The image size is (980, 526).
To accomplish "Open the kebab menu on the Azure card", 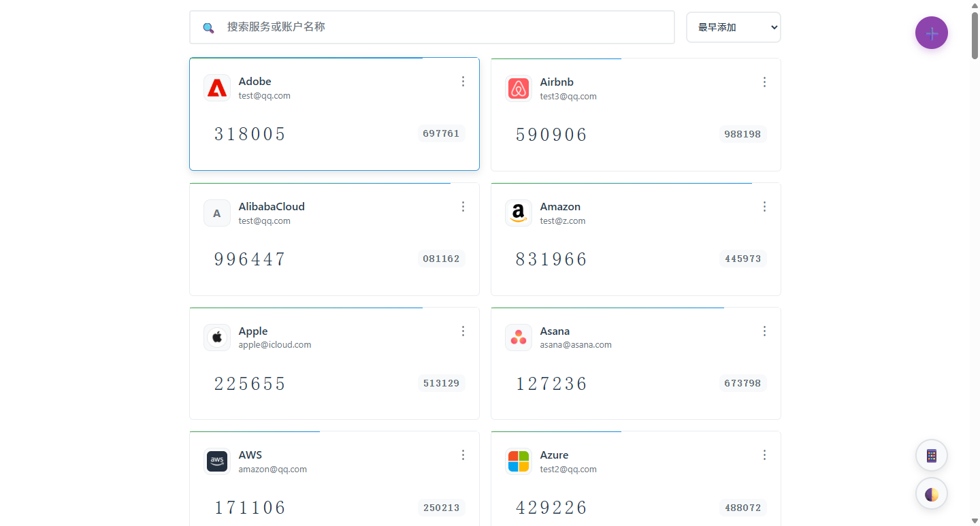I will [764, 455].
